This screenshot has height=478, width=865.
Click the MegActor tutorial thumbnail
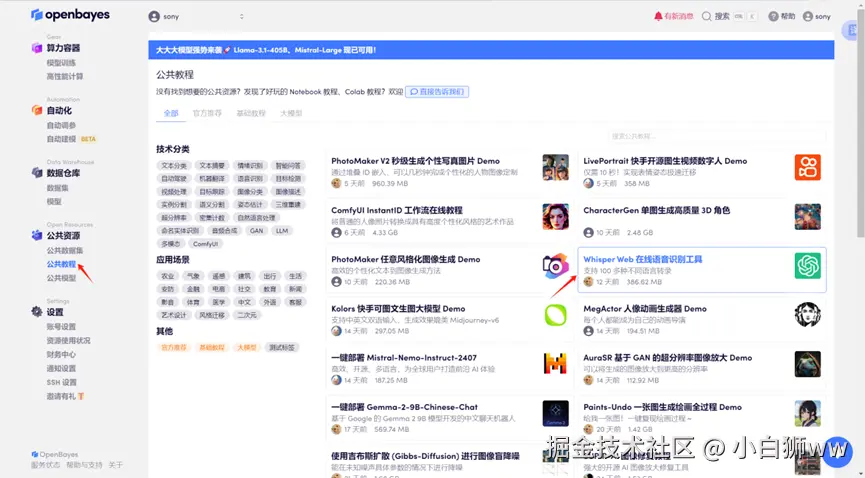coord(808,315)
